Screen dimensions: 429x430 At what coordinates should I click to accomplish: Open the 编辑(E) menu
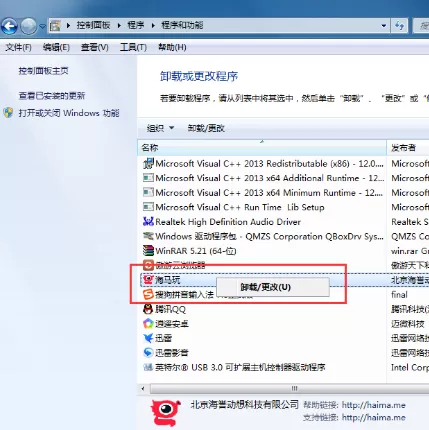(x=56, y=47)
